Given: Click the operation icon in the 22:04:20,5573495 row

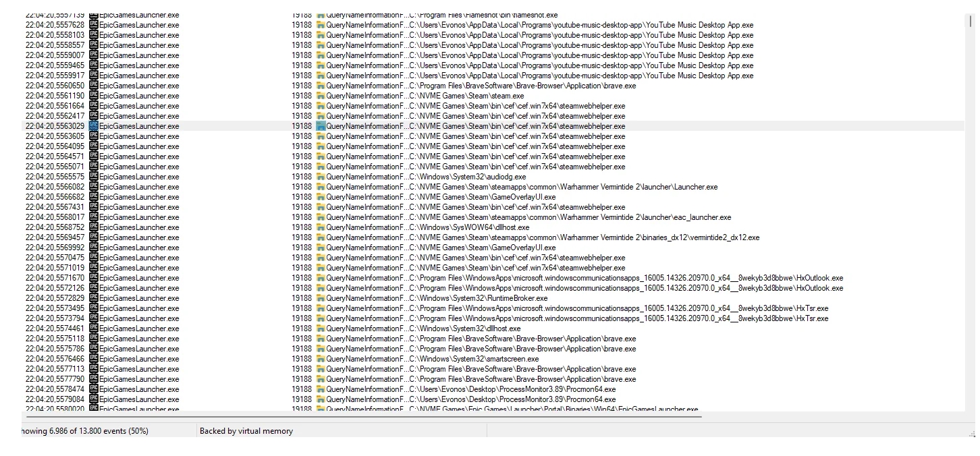Looking at the screenshot, I should tap(321, 308).
